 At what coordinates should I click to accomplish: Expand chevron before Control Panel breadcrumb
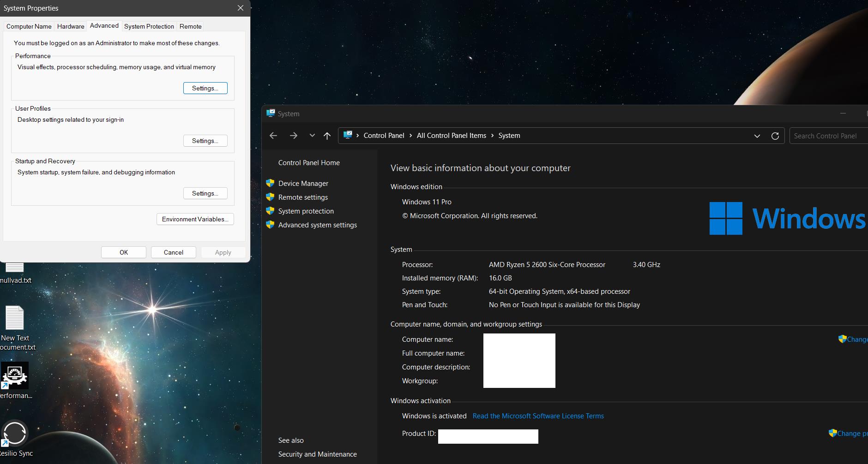pos(357,136)
